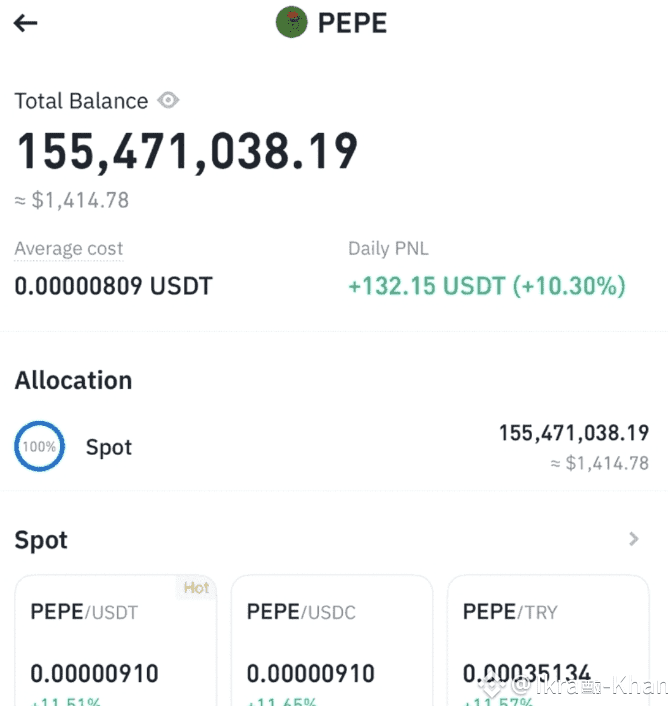Tap the PEPE title text
668x706 pixels.
click(x=352, y=23)
